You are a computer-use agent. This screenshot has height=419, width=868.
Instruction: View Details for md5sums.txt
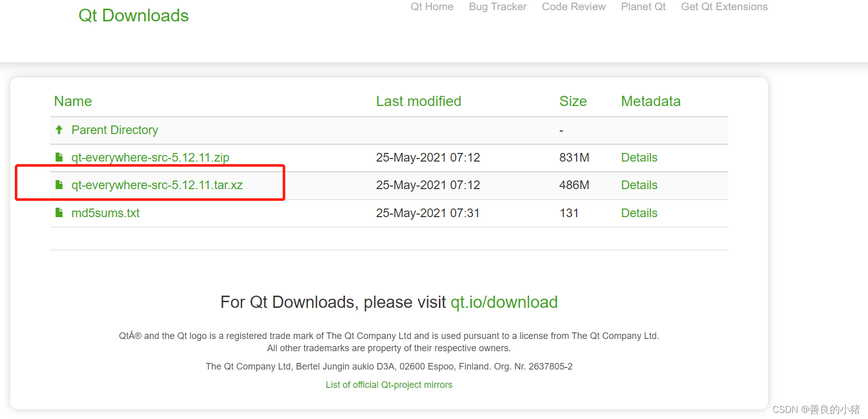tap(639, 213)
